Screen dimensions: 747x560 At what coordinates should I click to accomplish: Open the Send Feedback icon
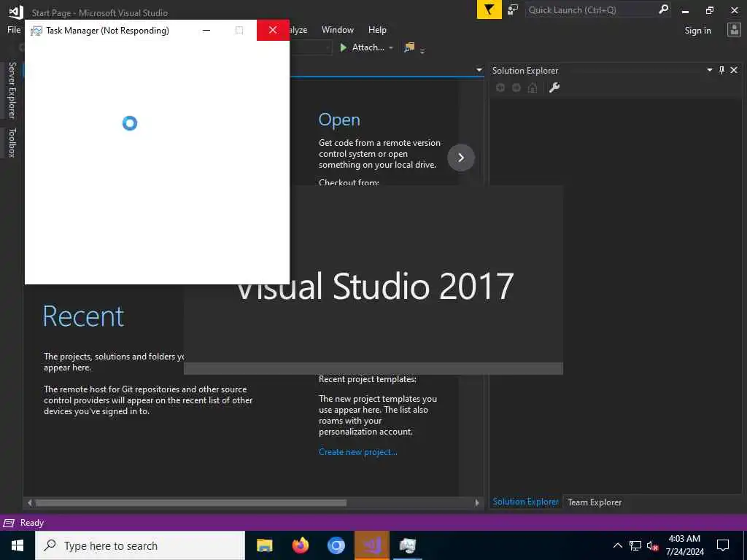tap(513, 9)
